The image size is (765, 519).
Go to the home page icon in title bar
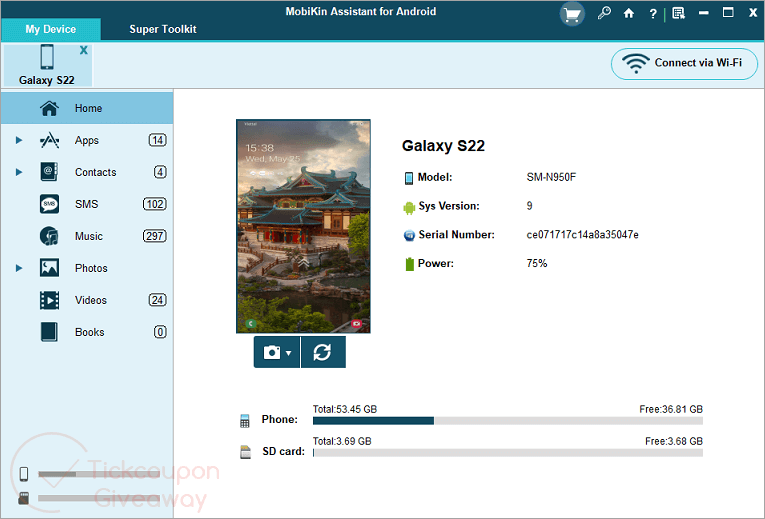point(629,14)
